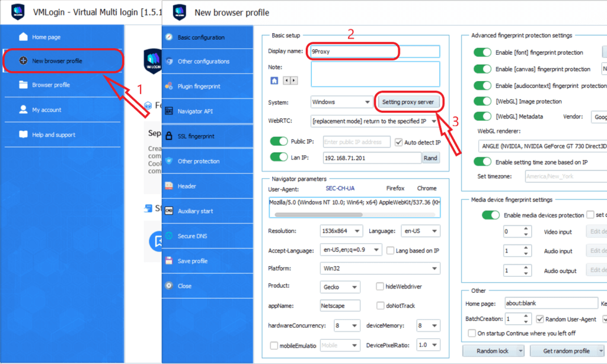
Task: Click the Rand button for Lan IP
Action: pyautogui.click(x=430, y=158)
